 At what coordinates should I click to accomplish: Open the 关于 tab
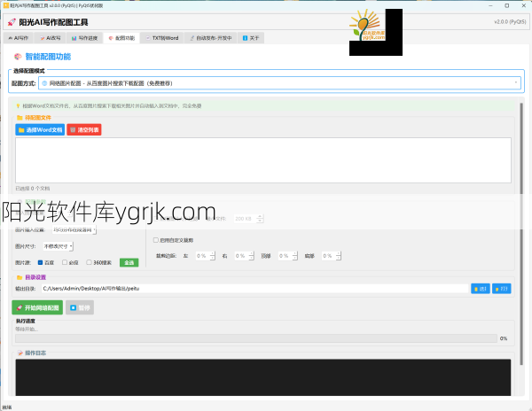[x=251, y=38]
